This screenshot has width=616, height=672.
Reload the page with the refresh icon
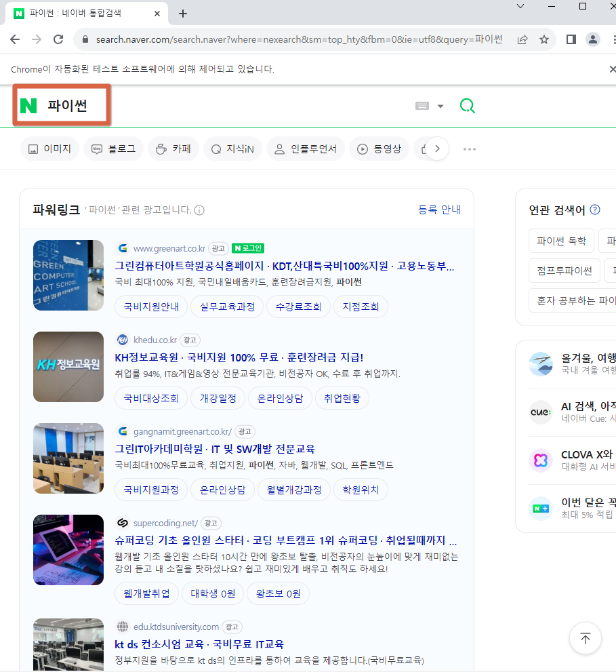58,39
